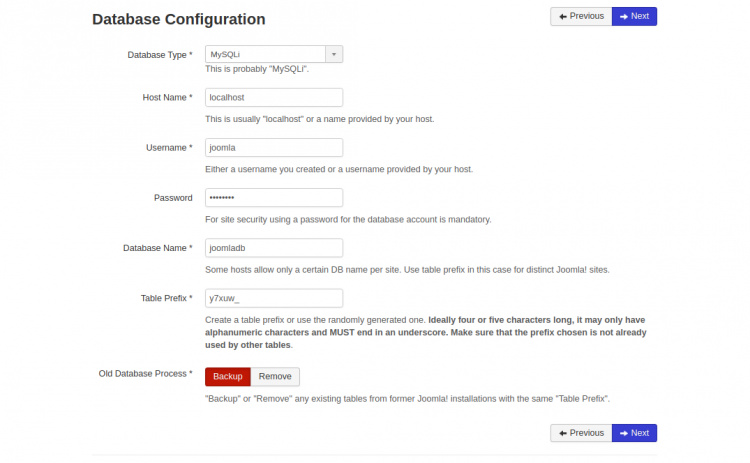Select the MySQLi database type combo box
This screenshot has height=463, width=750.
pos(264,55)
